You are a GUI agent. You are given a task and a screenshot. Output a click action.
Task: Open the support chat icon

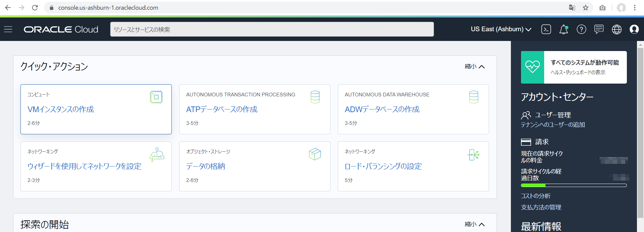pos(599,29)
